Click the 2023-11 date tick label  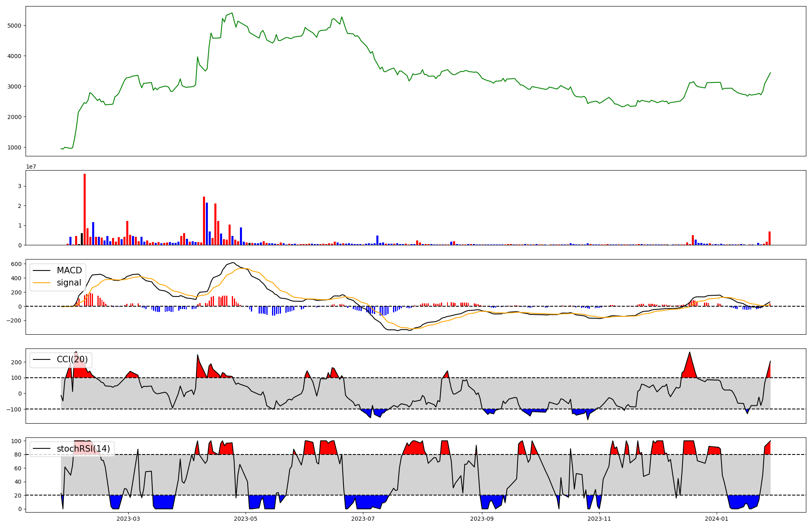599,519
